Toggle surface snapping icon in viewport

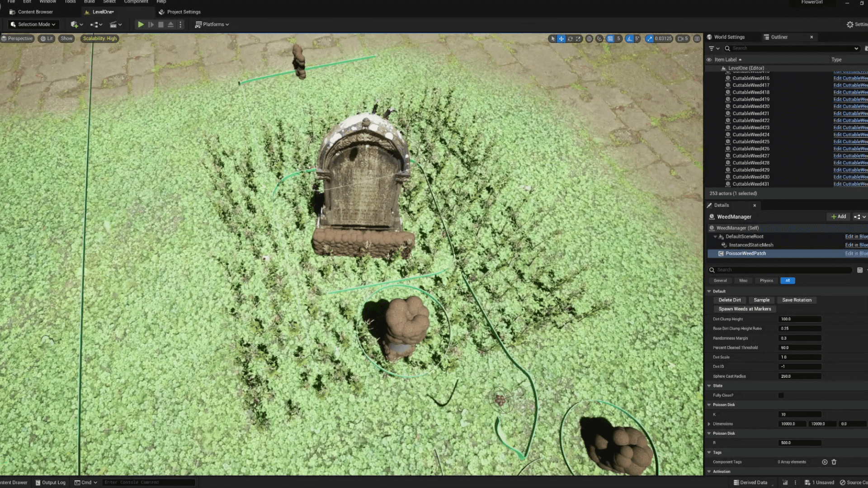[x=599, y=39]
